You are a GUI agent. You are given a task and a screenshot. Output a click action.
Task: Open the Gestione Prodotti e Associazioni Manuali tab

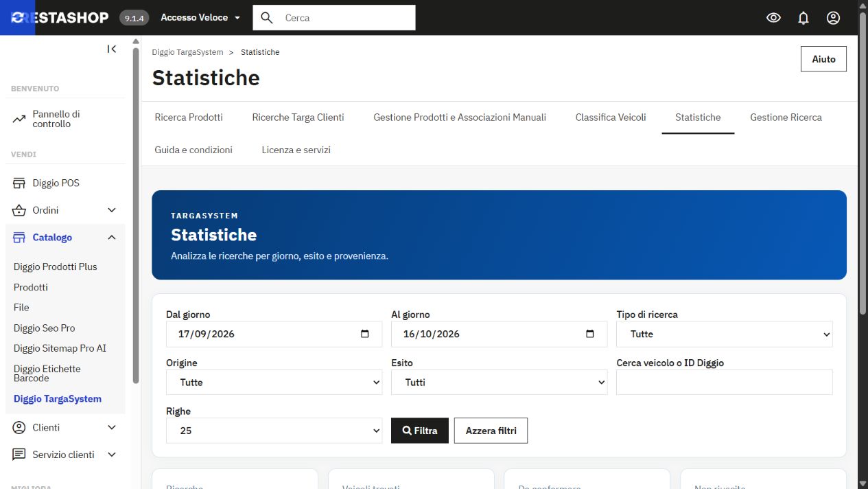(x=460, y=117)
